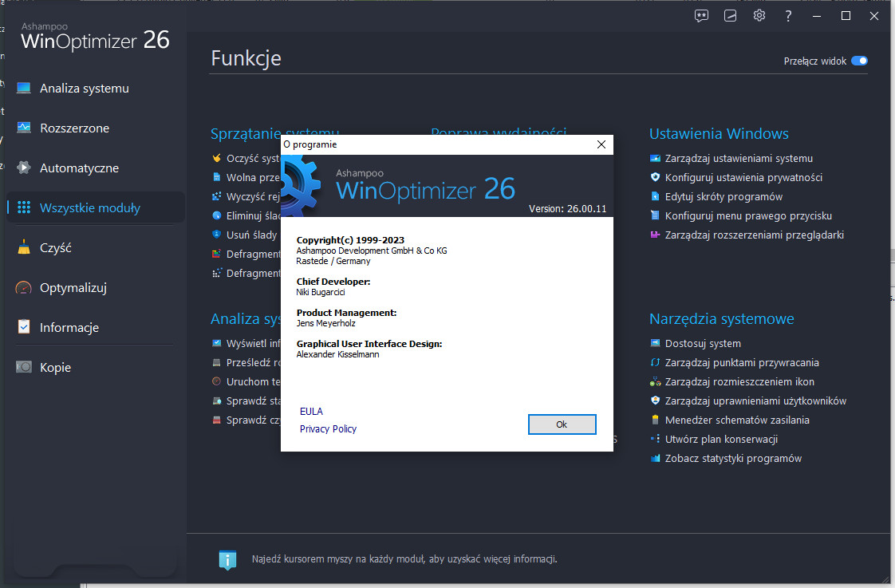This screenshot has height=588, width=895.
Task: Click icon beside Utwórz plan konserwacji
Action: [655, 439]
